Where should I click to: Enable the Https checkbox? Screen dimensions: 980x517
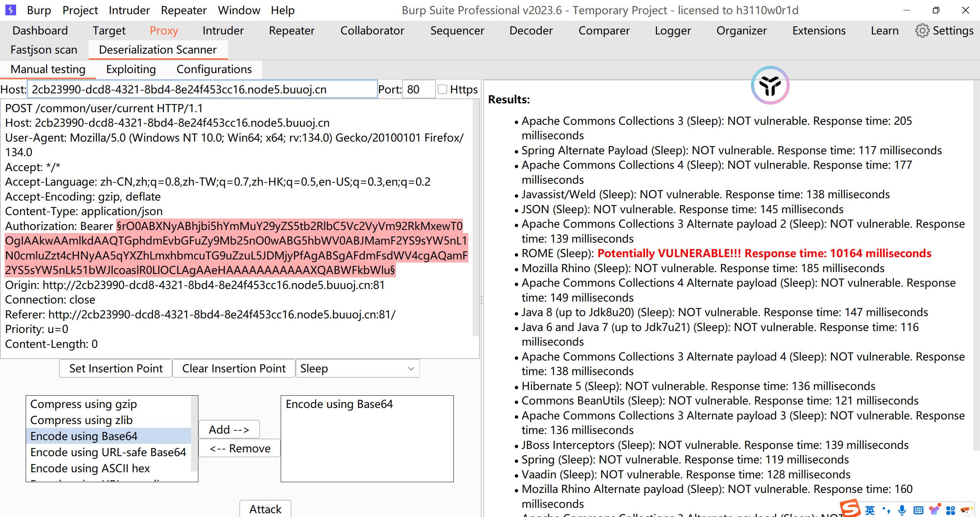(x=442, y=90)
